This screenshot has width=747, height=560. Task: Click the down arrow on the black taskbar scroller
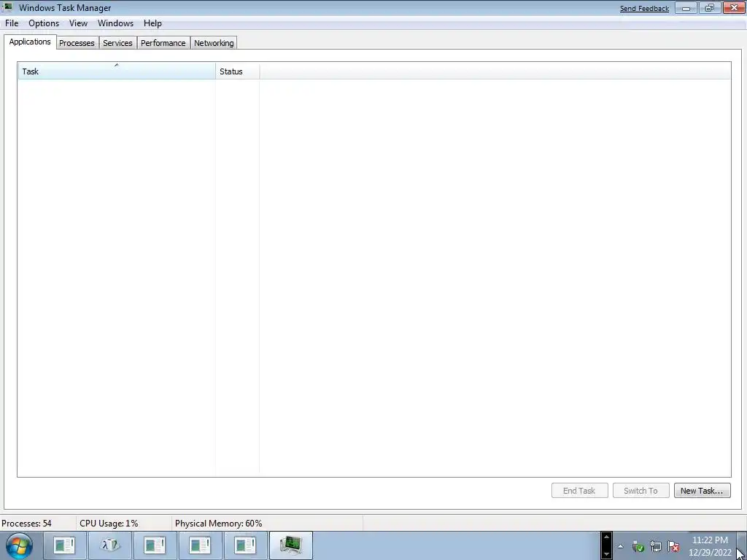[x=606, y=554]
